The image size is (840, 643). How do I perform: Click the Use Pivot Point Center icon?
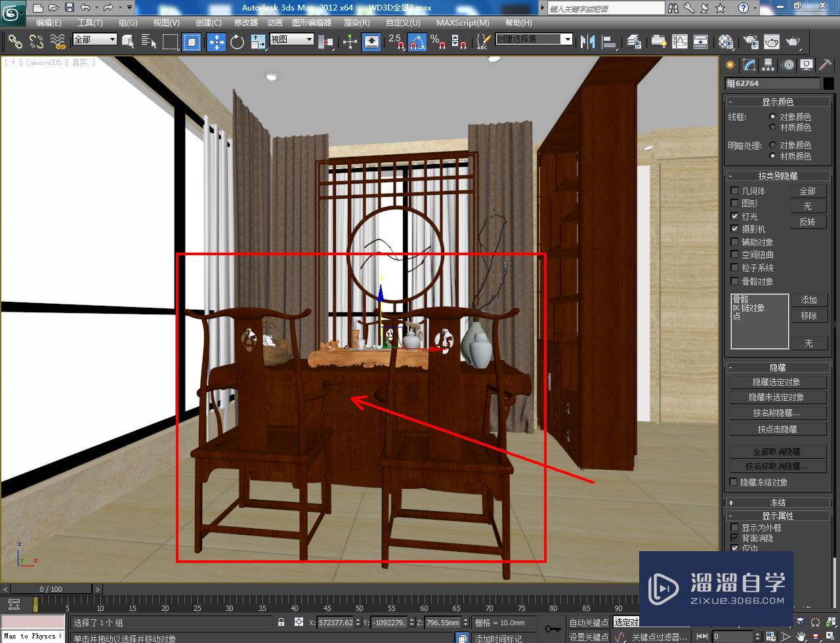tap(325, 42)
